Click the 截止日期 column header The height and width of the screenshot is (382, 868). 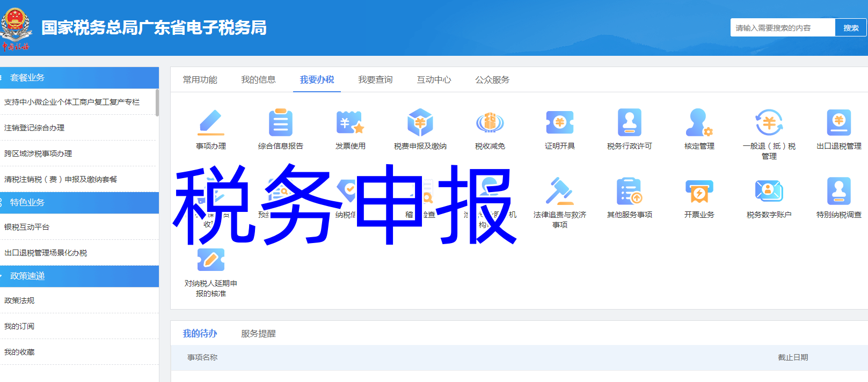click(793, 357)
